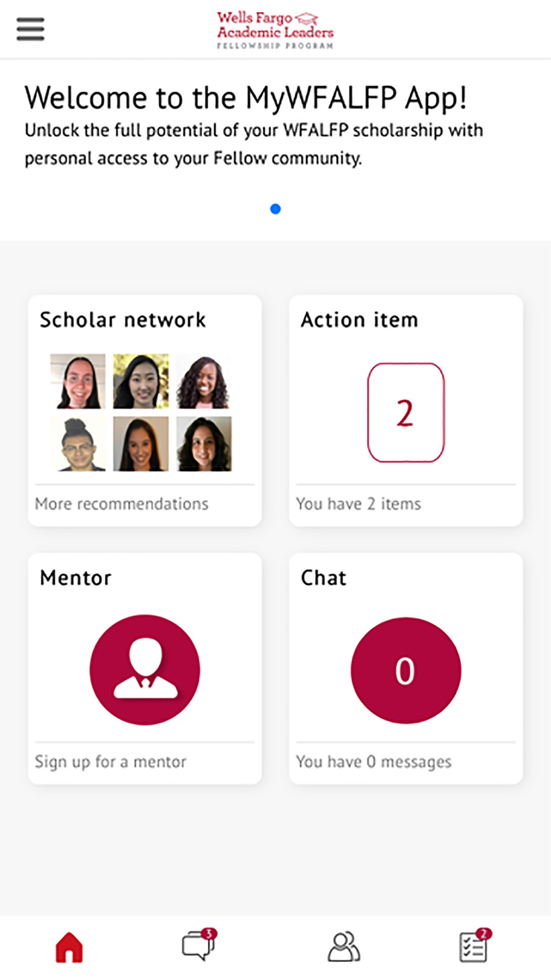Open the hamburger menu
Viewport: 551px width, 980px height.
[30, 29]
